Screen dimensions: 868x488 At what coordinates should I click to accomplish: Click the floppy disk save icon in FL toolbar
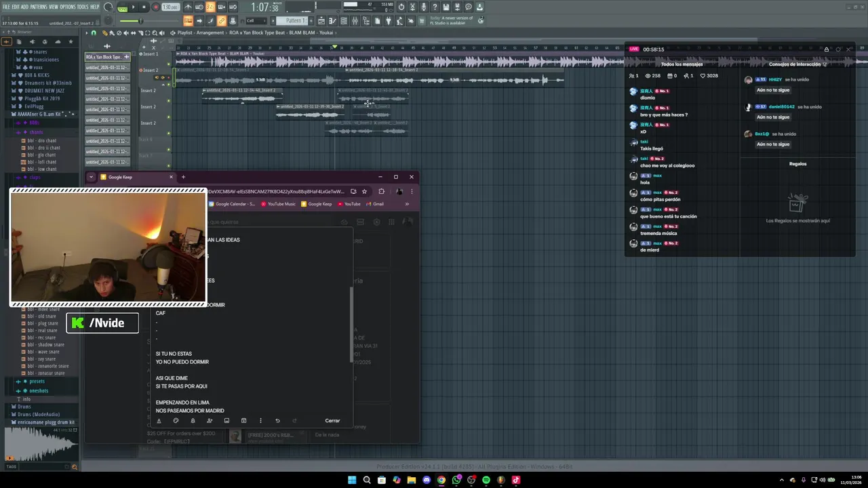pyautogui.click(x=446, y=7)
